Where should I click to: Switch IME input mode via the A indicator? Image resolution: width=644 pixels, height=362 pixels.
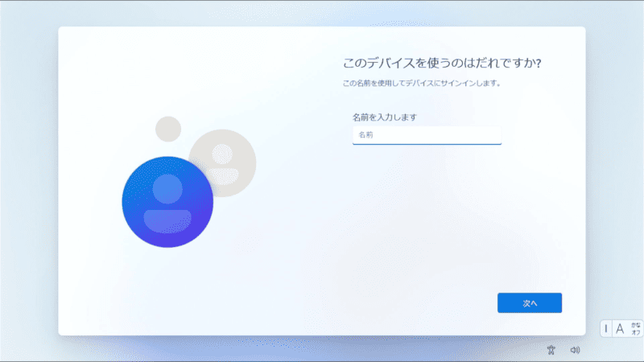[620, 328]
